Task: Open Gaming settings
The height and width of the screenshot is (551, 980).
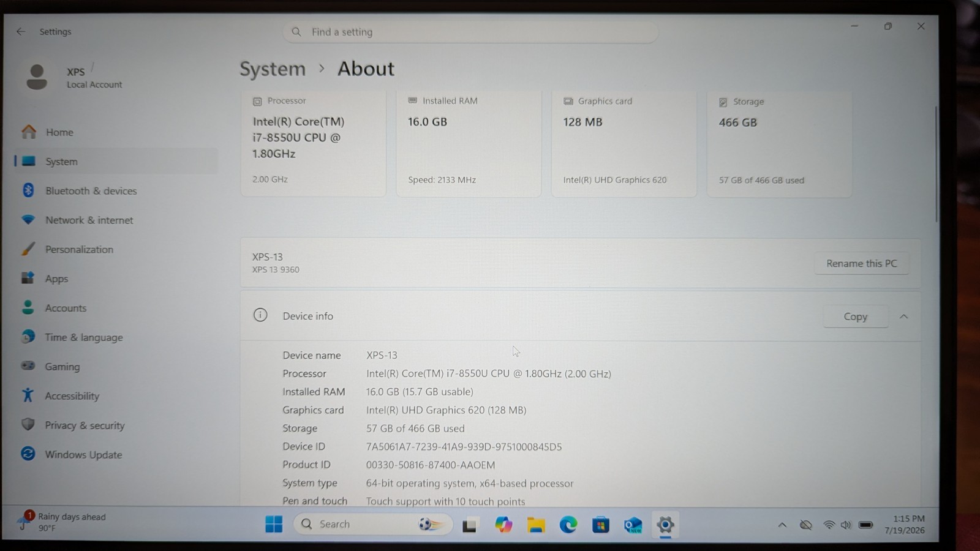Action: click(x=116, y=366)
